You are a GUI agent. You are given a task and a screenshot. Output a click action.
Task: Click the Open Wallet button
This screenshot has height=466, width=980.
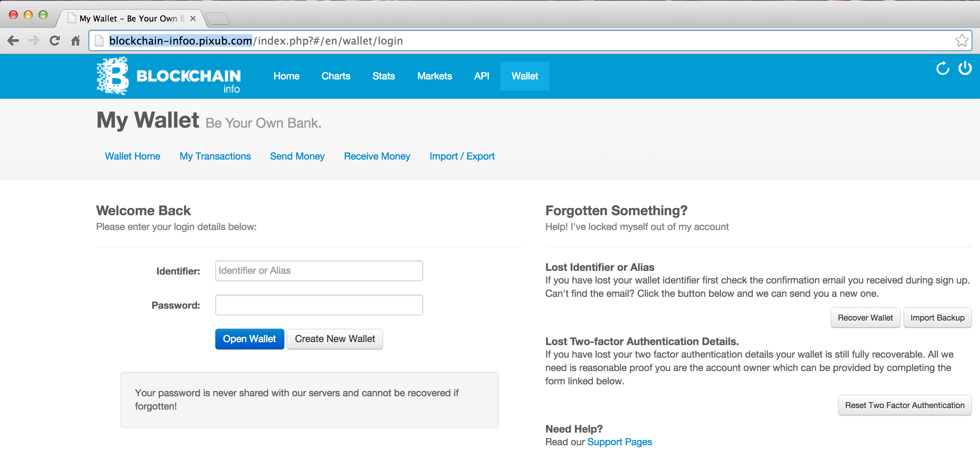(x=249, y=339)
